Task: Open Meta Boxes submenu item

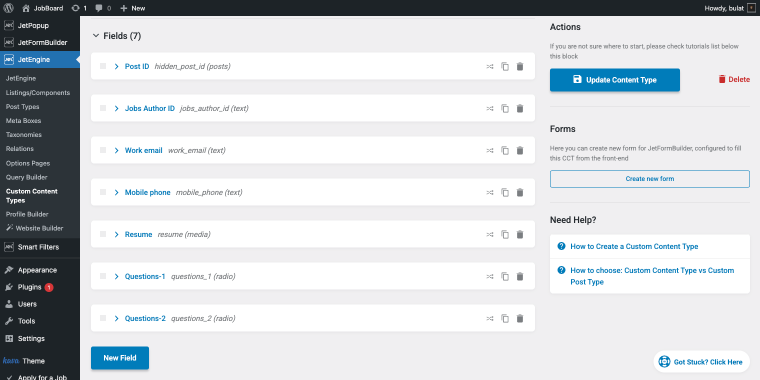Action: (23, 121)
